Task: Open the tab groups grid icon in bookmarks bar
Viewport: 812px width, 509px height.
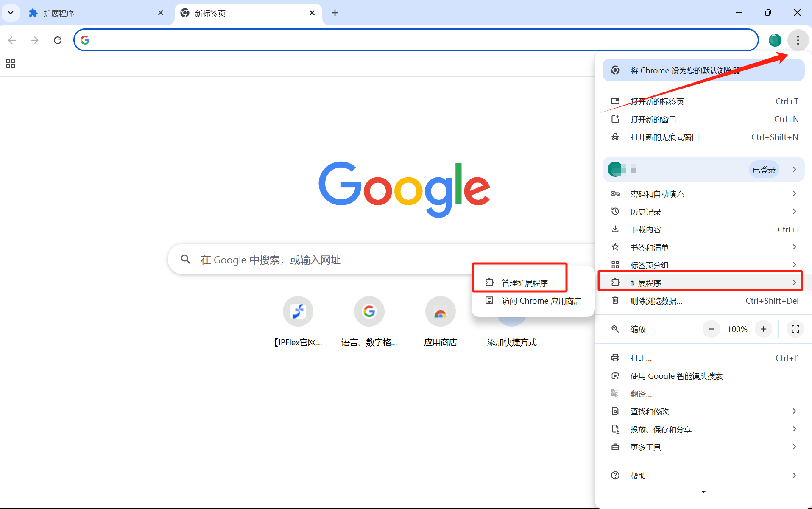Action: pos(11,64)
